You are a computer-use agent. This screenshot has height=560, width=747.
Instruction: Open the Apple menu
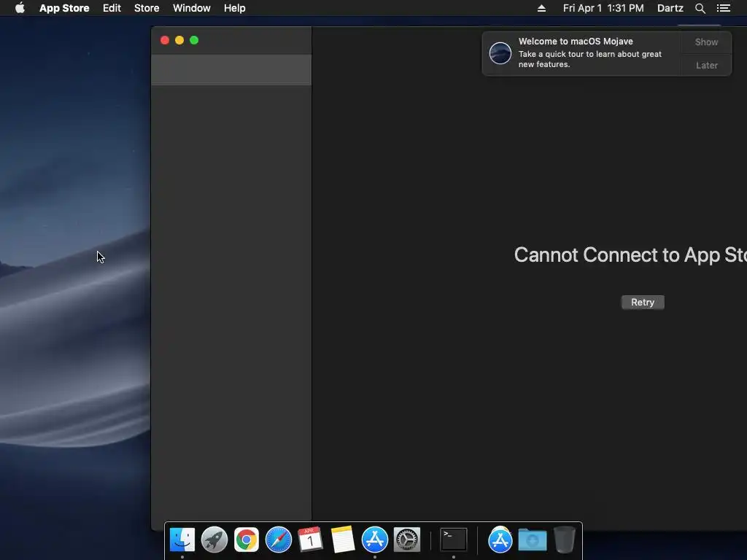20,8
